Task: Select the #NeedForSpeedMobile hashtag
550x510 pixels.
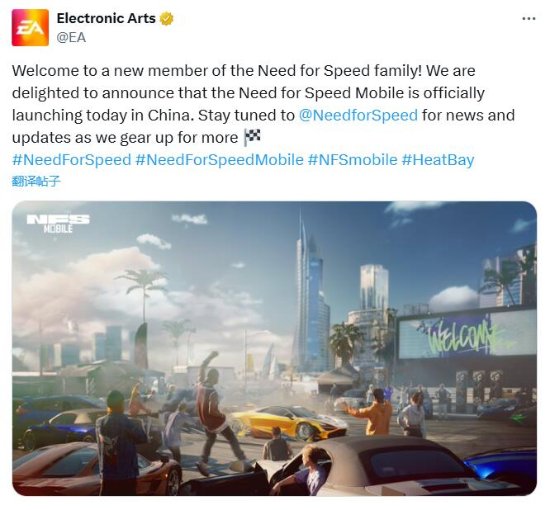Action: [x=220, y=160]
